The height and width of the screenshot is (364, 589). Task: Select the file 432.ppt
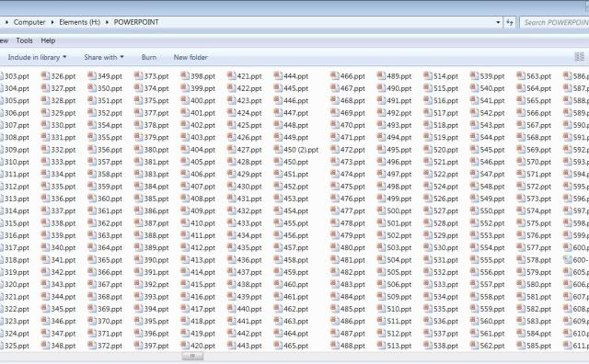245,210
